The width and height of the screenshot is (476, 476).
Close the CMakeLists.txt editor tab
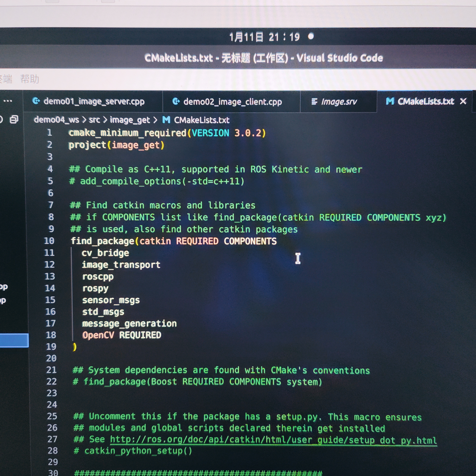pos(463,101)
